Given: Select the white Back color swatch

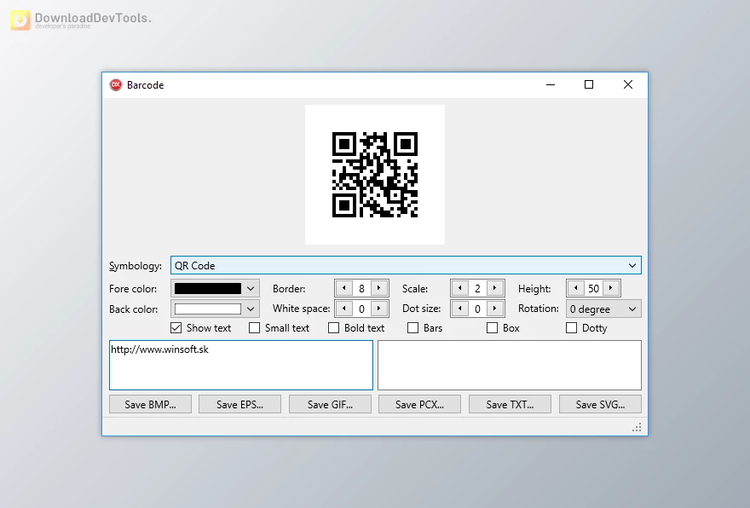Looking at the screenshot, I should 208,309.
